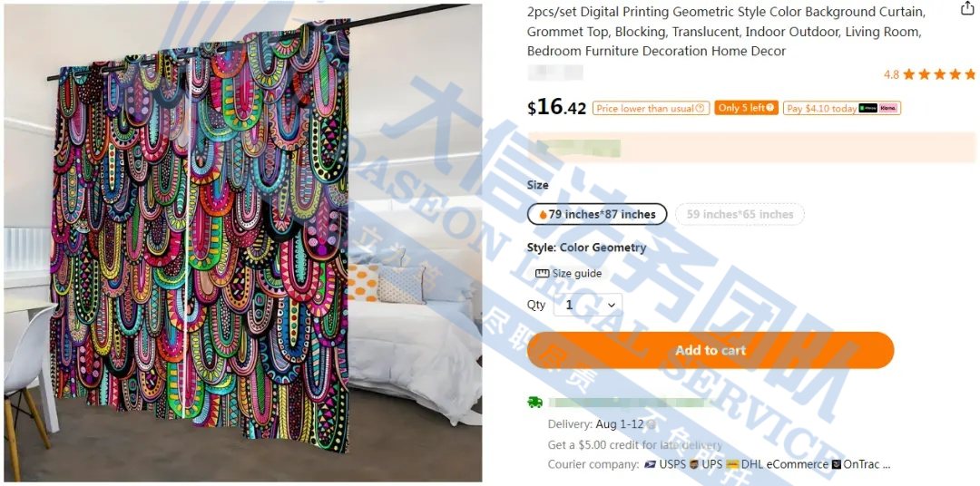Click the info icon after Delivery Aug 1-12

point(652,424)
